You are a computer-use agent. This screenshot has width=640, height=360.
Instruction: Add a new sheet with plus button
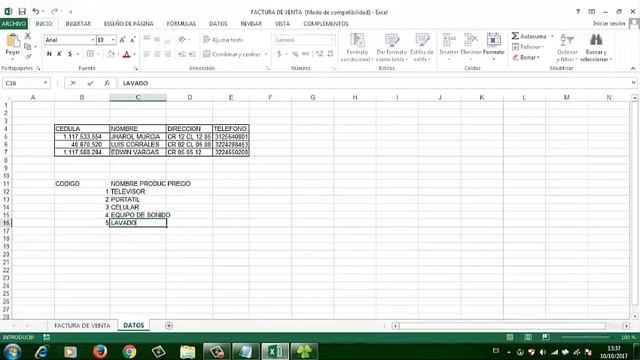(x=169, y=325)
